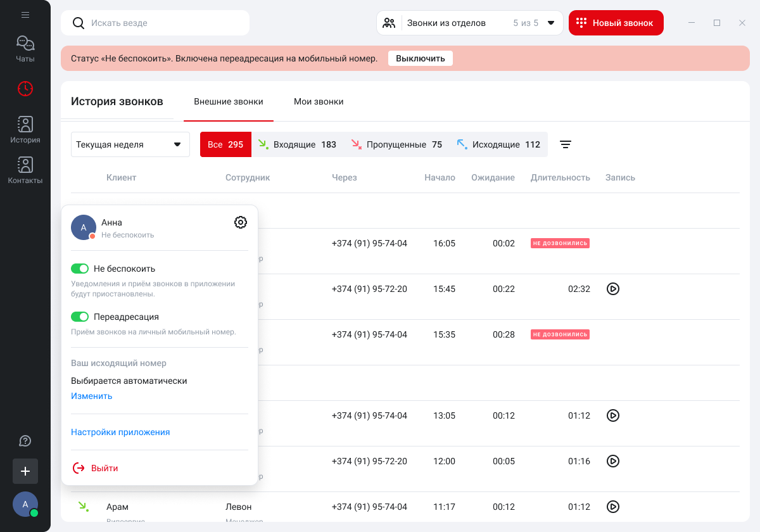Click the help question mark icon
The image size is (760, 532).
pyautogui.click(x=25, y=441)
